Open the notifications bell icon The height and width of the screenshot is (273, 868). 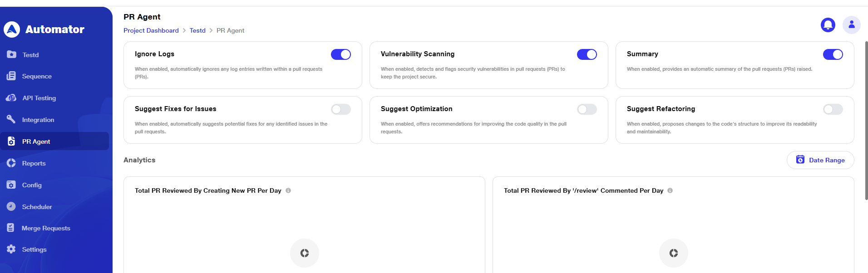point(828,24)
